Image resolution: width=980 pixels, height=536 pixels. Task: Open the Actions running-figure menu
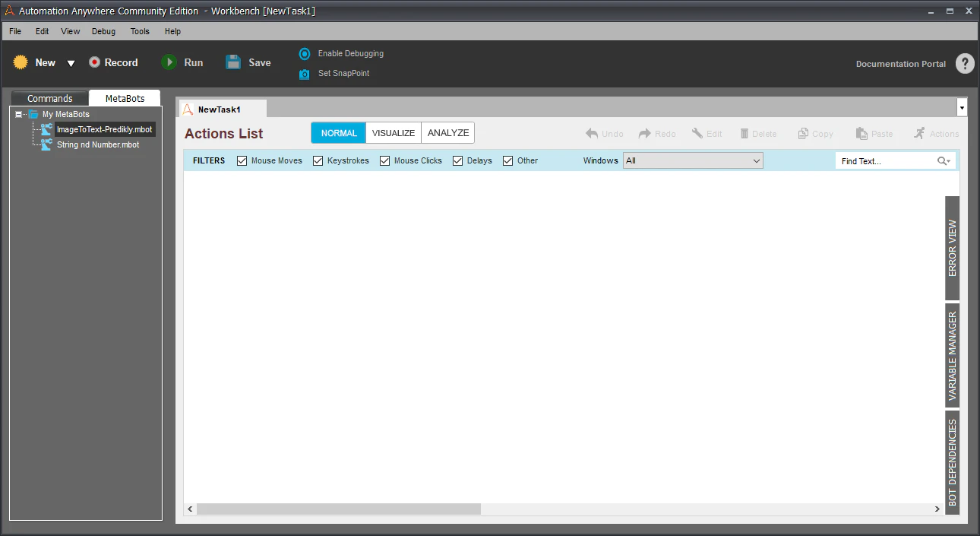[920, 134]
